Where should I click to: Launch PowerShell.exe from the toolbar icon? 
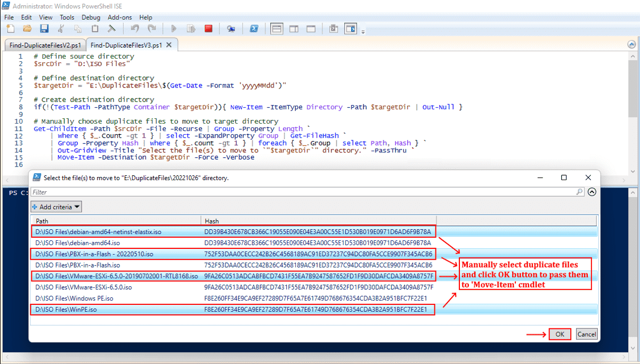click(x=255, y=29)
